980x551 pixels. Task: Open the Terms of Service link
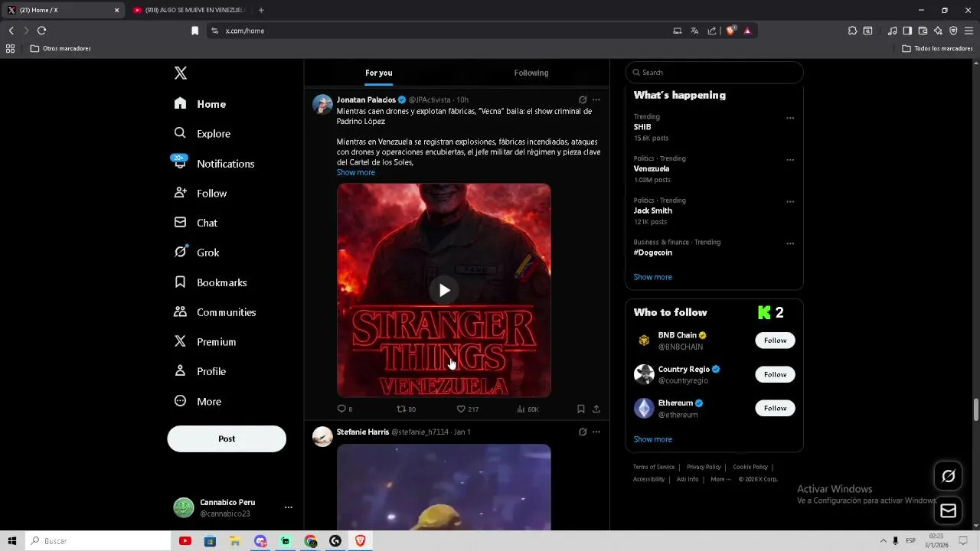point(654,467)
